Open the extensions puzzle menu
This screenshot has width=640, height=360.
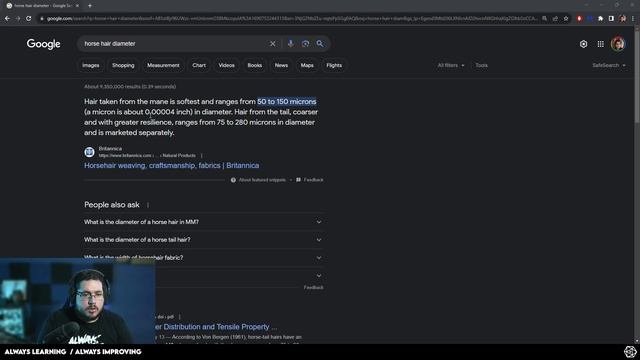[x=600, y=18]
